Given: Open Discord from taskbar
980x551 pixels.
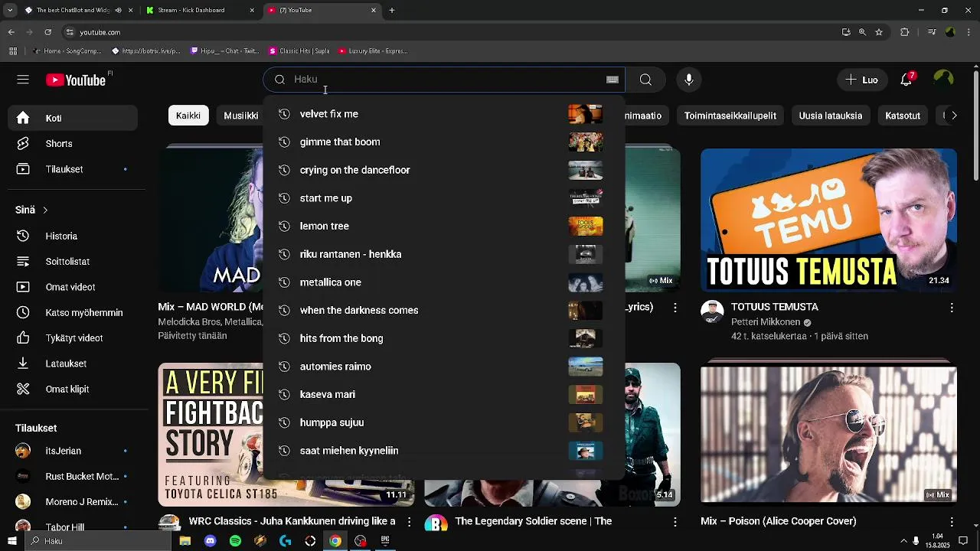Looking at the screenshot, I should 210,541.
